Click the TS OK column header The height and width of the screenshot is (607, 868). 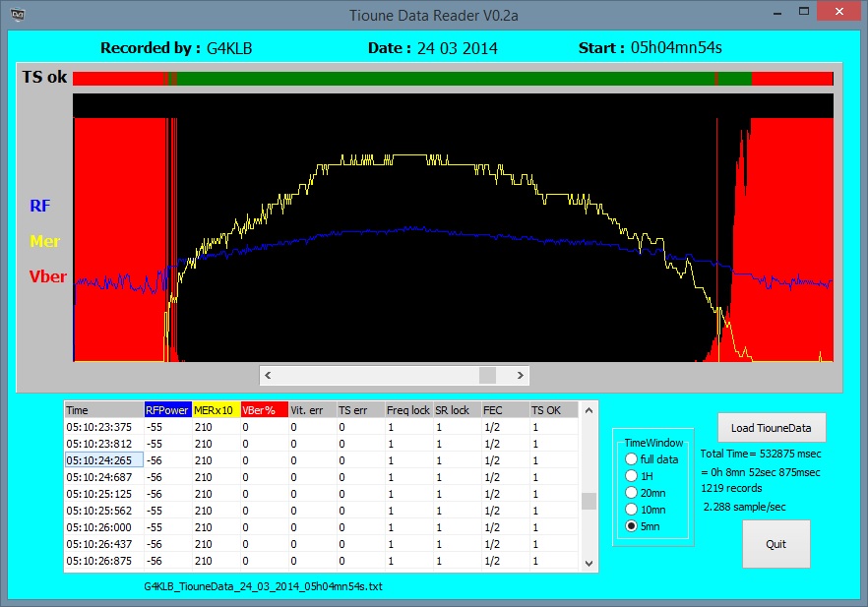click(x=553, y=410)
